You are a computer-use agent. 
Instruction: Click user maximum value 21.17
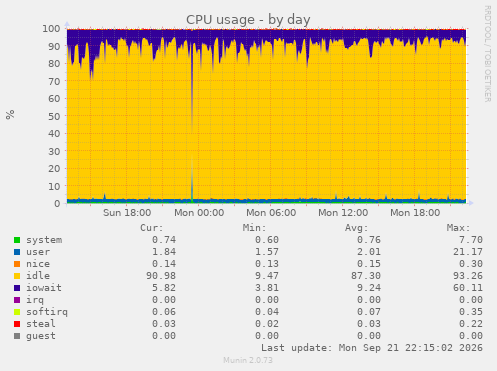tap(468, 252)
